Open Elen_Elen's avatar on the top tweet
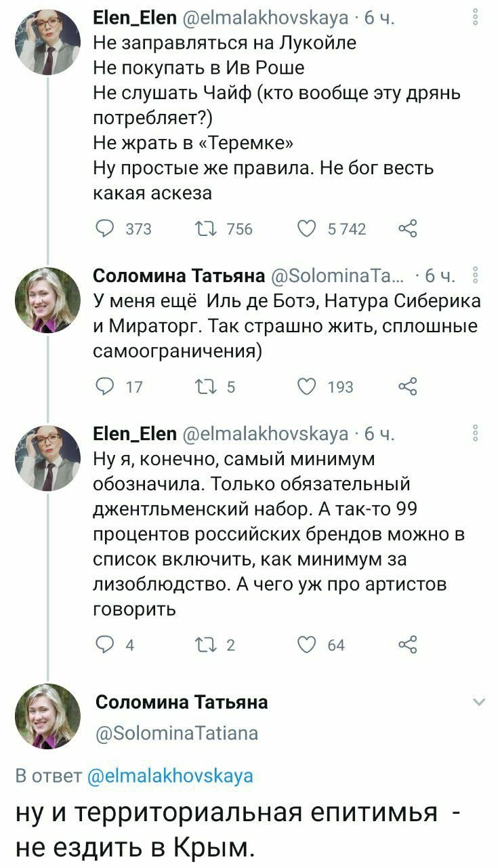500x868 pixels. pyautogui.click(x=47, y=42)
